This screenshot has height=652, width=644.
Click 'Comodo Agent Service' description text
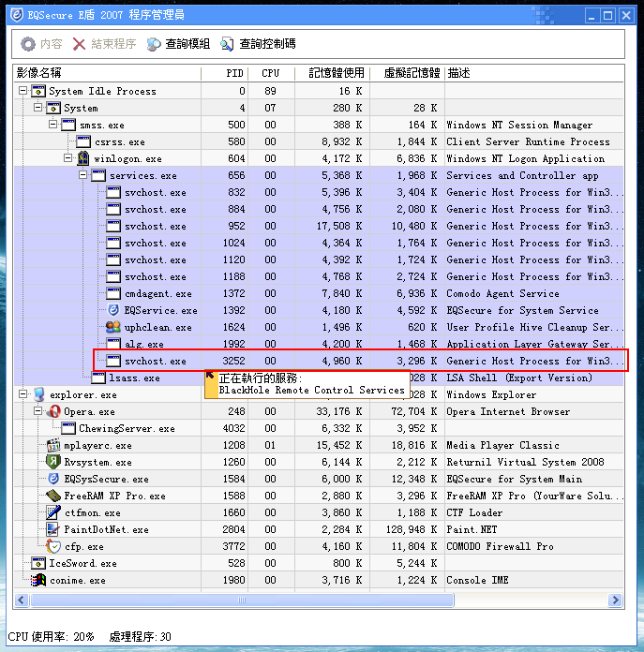pyautogui.click(x=502, y=293)
